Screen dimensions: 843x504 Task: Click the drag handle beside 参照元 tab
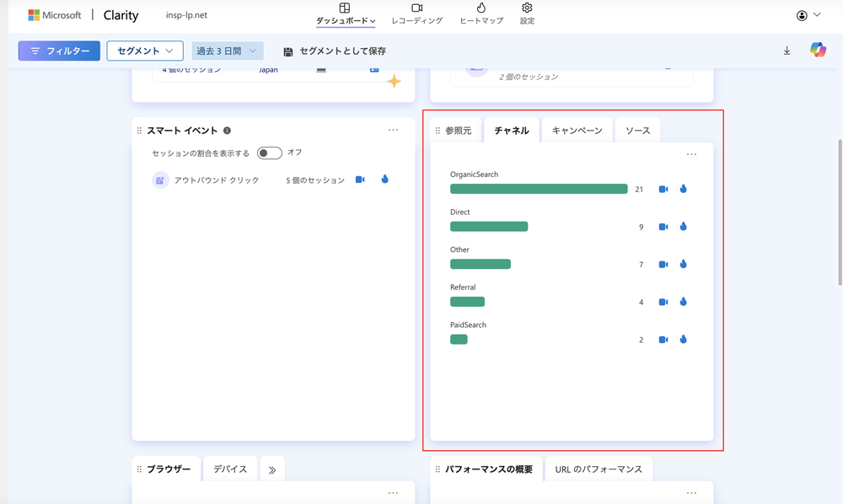coord(438,131)
